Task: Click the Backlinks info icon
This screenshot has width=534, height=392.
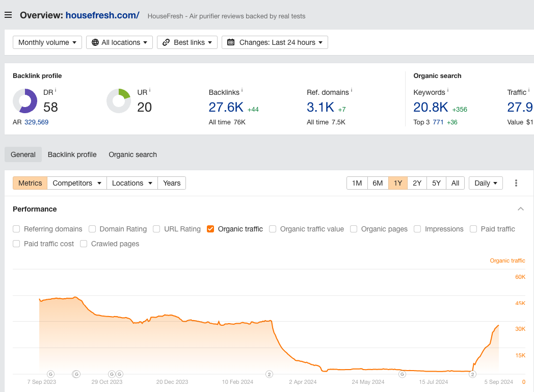Action: (x=243, y=90)
